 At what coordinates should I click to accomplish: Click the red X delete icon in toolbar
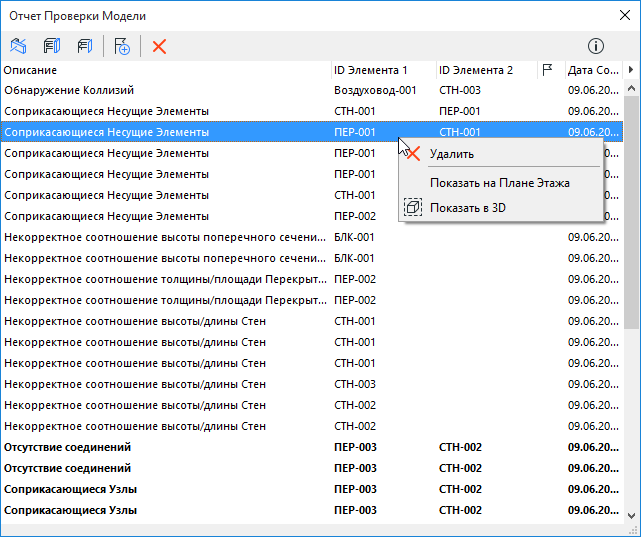click(159, 46)
